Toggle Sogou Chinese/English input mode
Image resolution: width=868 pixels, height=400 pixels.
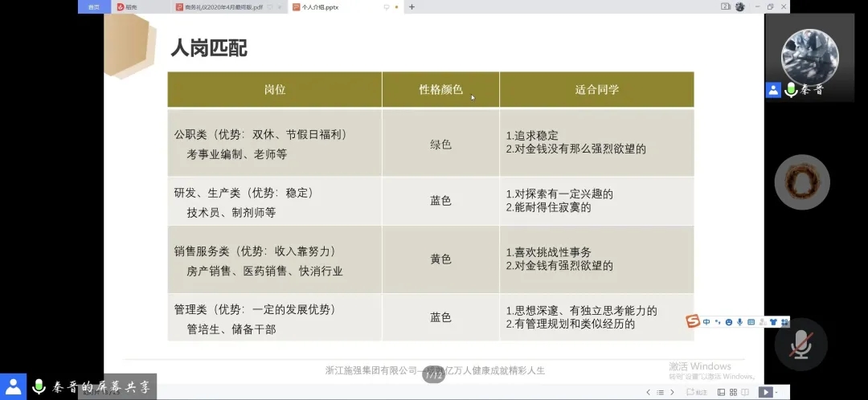tap(706, 322)
